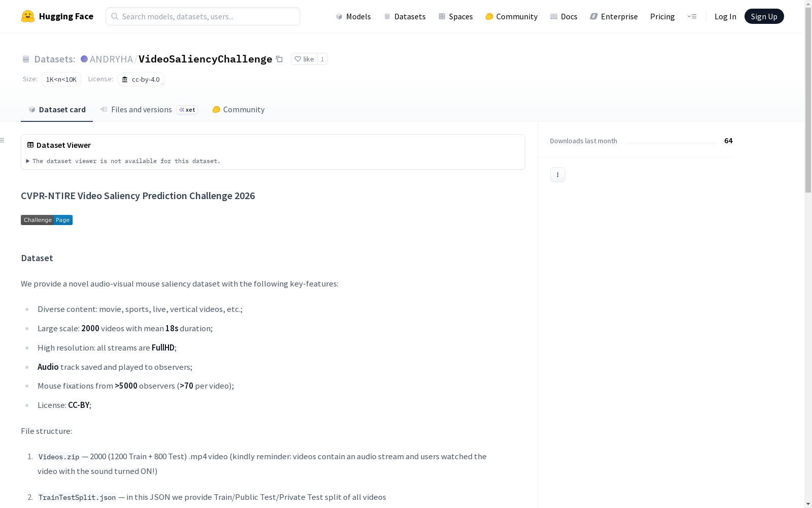Click the Hugging Face logo
This screenshot has height=508, width=812.
coord(57,16)
